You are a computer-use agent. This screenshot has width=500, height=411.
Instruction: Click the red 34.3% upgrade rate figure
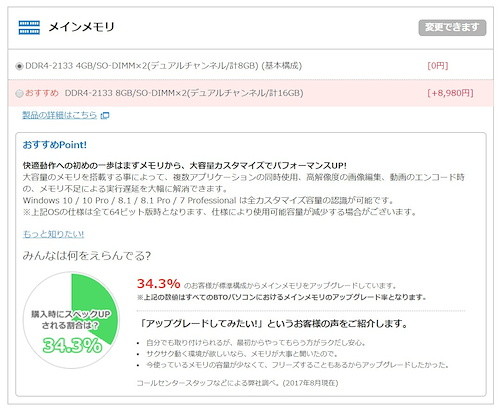(158, 284)
